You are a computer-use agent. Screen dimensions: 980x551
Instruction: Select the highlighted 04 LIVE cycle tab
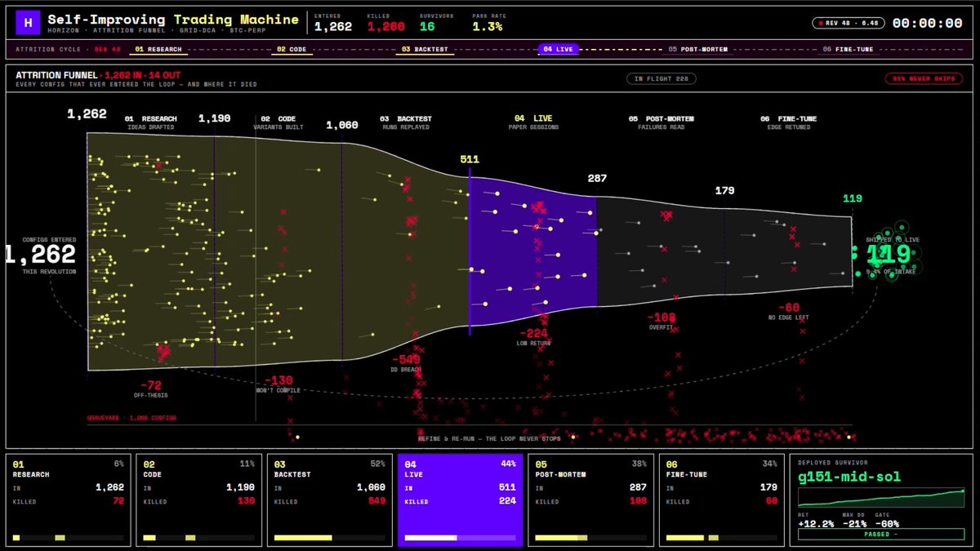559,49
